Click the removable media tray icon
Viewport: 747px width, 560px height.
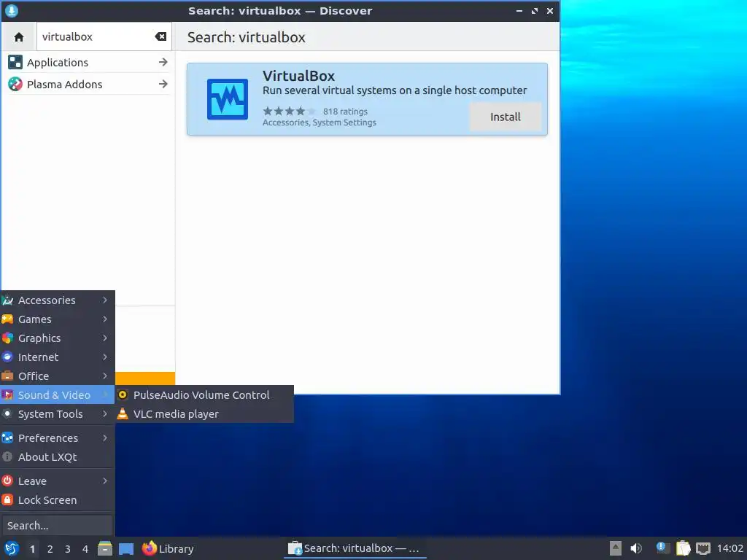coord(616,548)
